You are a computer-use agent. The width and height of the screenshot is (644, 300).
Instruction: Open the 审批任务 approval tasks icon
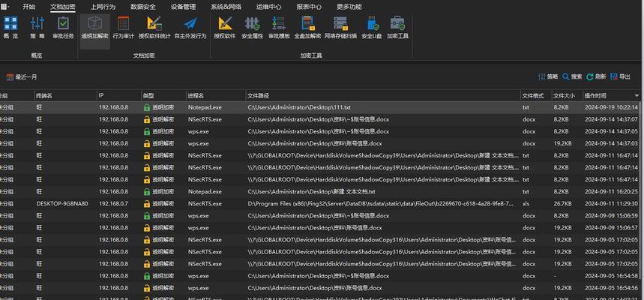(63, 23)
